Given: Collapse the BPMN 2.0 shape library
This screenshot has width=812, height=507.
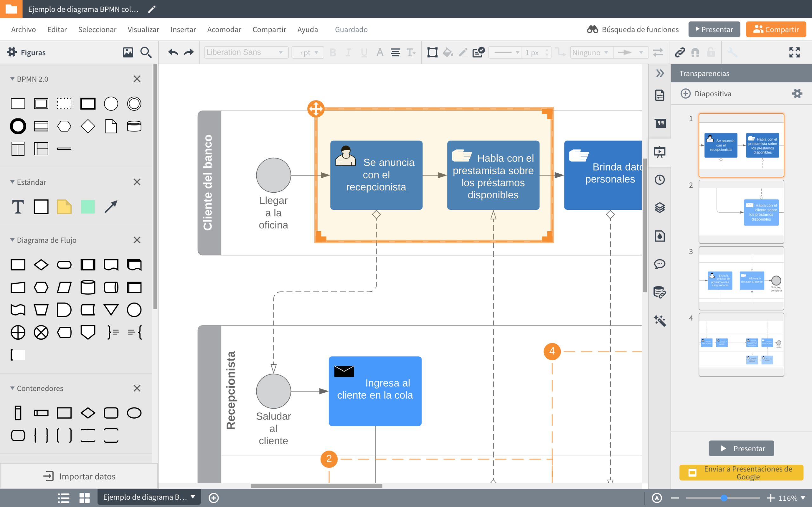Looking at the screenshot, I should point(12,79).
